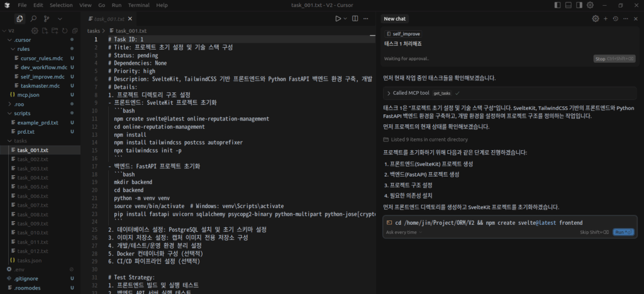Click Listed 9 items in current directory
This screenshot has width=644, height=294.
pos(429,139)
